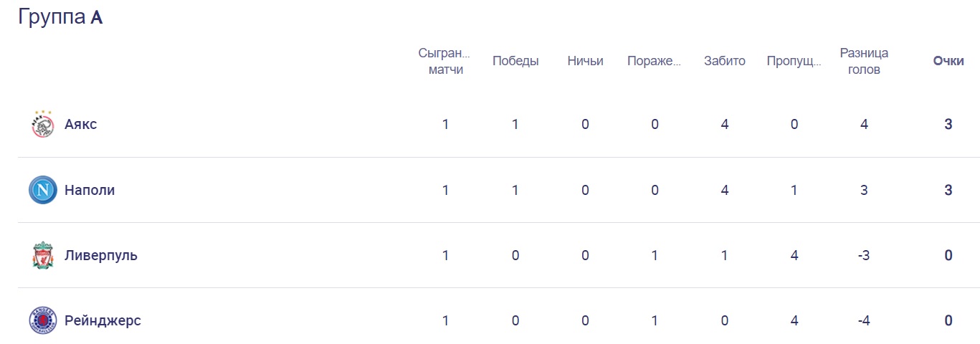Image resolution: width=980 pixels, height=344 pixels.
Task: Click the truncated Пропущ... column header
Action: [x=794, y=62]
